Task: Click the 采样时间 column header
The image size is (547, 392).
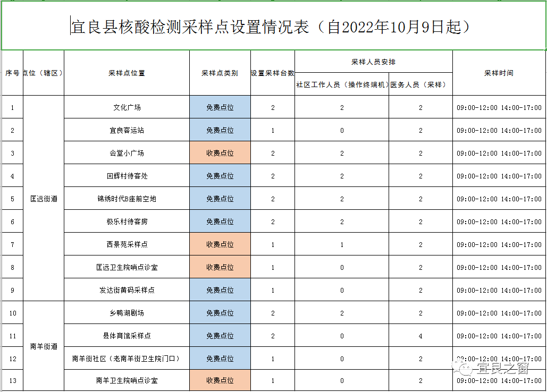Action: (499, 73)
